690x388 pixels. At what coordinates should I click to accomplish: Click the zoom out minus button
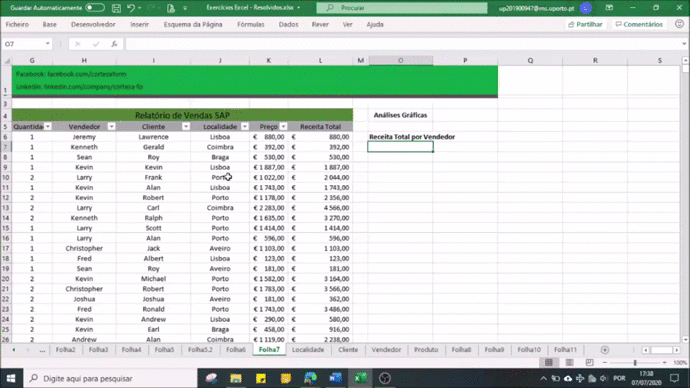coord(605,362)
